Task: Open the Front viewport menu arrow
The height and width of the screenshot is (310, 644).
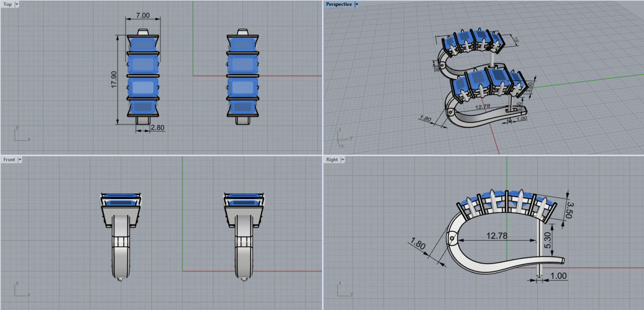Action: (x=20, y=159)
